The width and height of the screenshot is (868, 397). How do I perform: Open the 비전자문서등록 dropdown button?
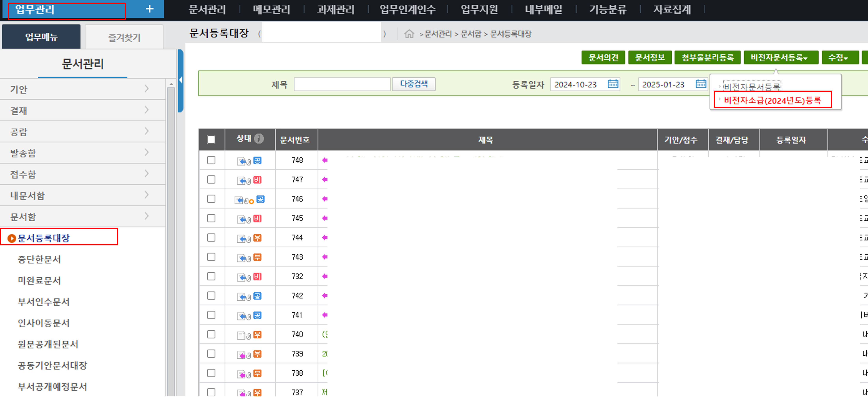tap(780, 58)
